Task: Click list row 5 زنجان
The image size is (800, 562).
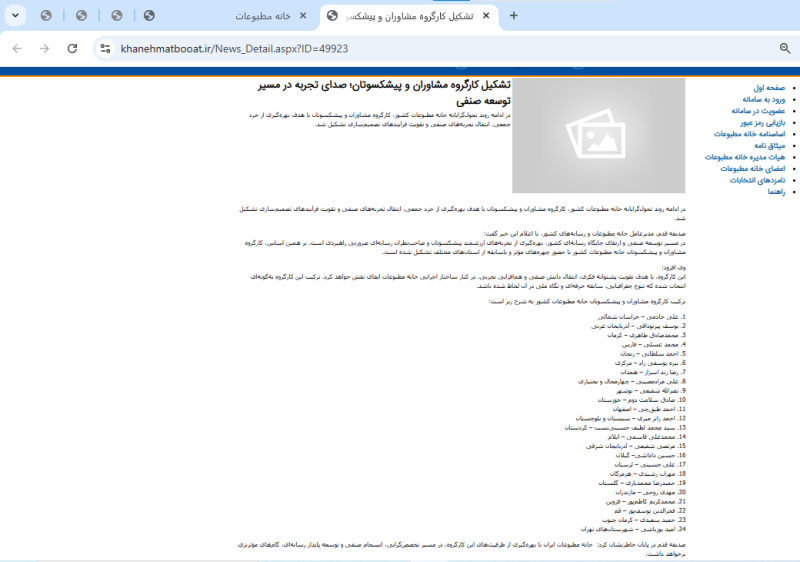Action: tap(653, 353)
